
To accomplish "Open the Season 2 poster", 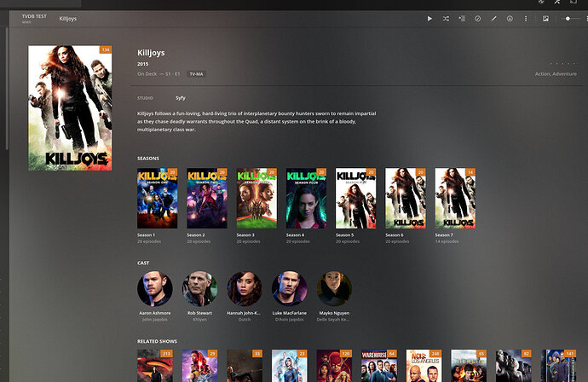I will pyautogui.click(x=207, y=198).
